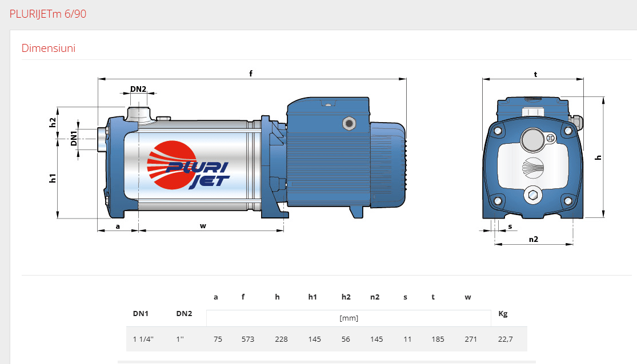Click the DN2 outlet port atop the pump
Image resolution: width=637 pixels, height=364 pixels.
[138, 111]
